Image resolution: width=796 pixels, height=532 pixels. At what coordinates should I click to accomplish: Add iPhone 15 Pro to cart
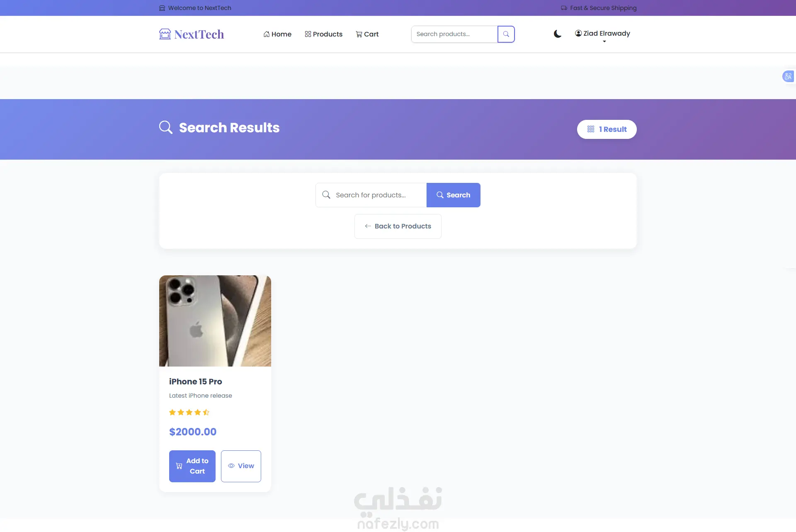(x=192, y=466)
